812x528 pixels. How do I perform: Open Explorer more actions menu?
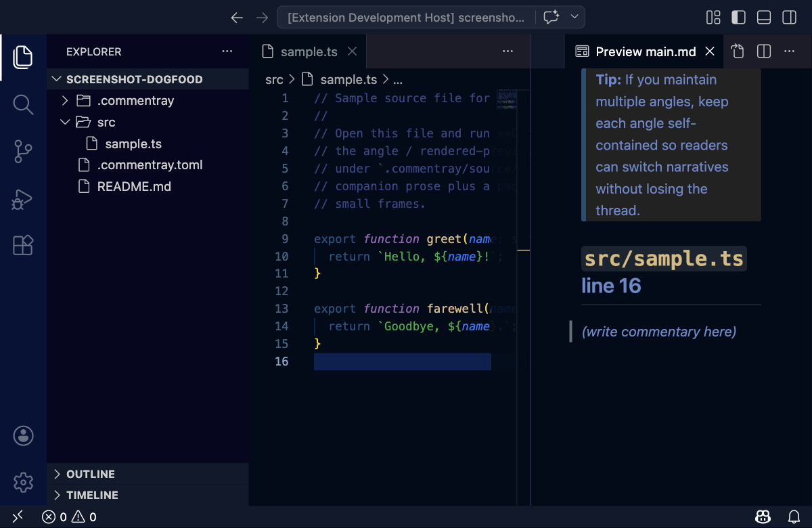point(227,51)
